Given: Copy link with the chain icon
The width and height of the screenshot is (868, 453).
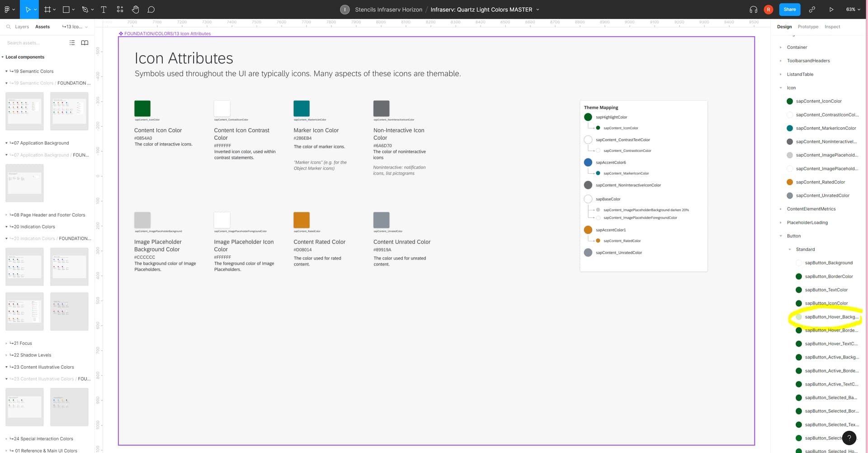Looking at the screenshot, I should (812, 10).
